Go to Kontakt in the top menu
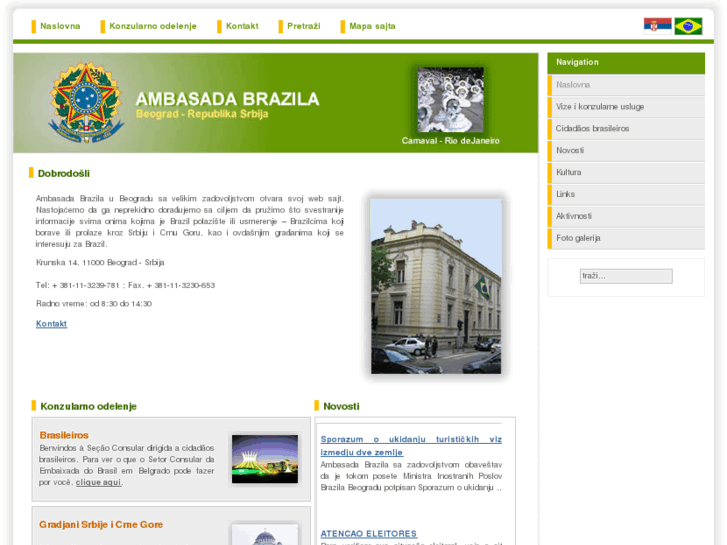The image size is (727, 545). click(242, 26)
